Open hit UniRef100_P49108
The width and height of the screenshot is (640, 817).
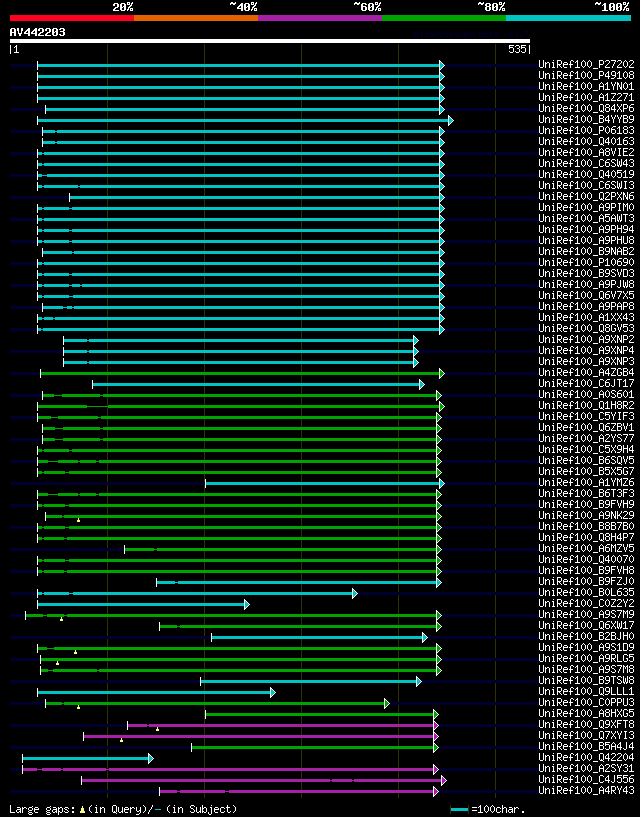point(586,76)
